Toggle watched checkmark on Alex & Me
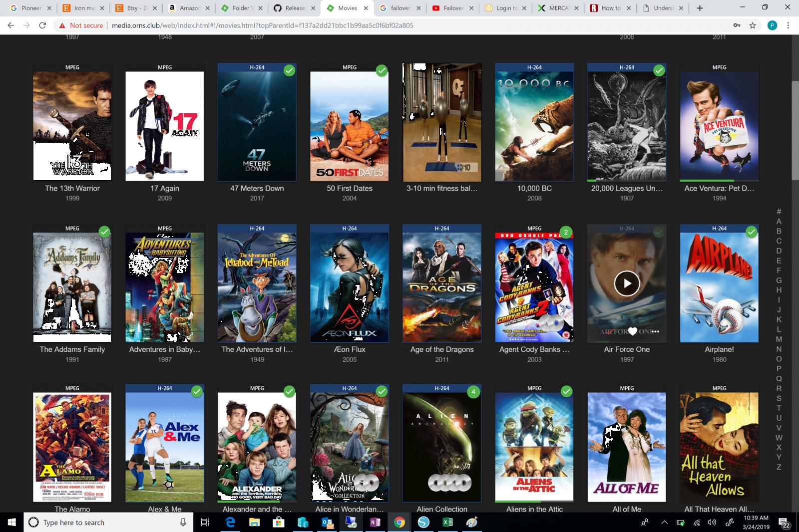This screenshot has height=532, width=799. 197,392
